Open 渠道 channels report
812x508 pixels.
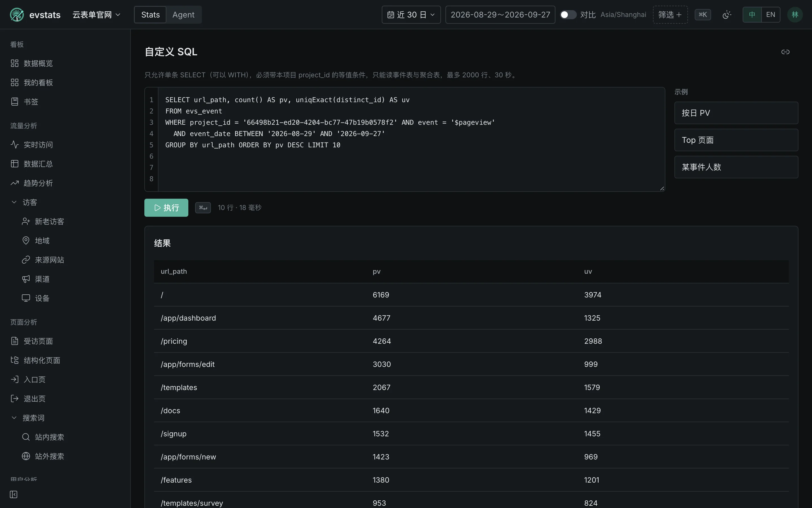click(x=70, y=279)
